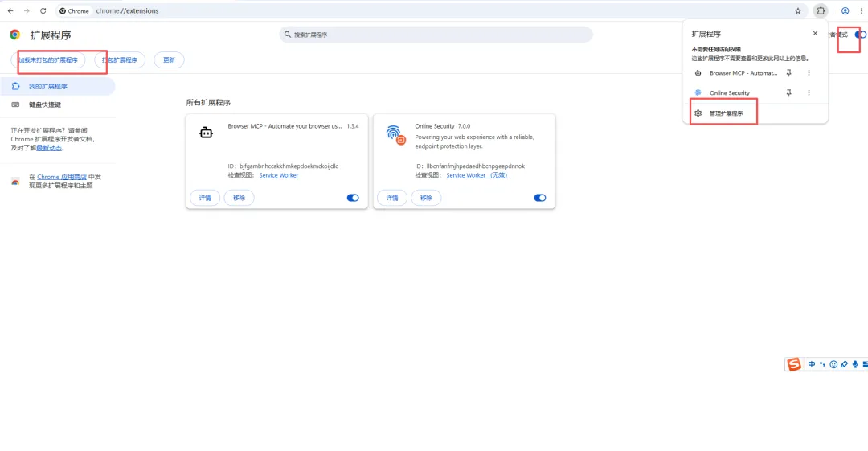Open Service Worker (无效) link on Online Security

pyautogui.click(x=478, y=175)
